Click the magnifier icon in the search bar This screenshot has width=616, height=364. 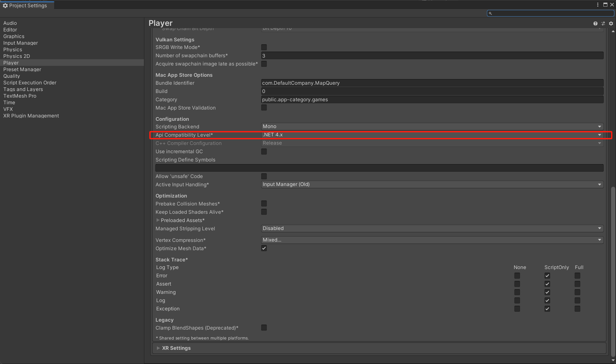coord(491,13)
